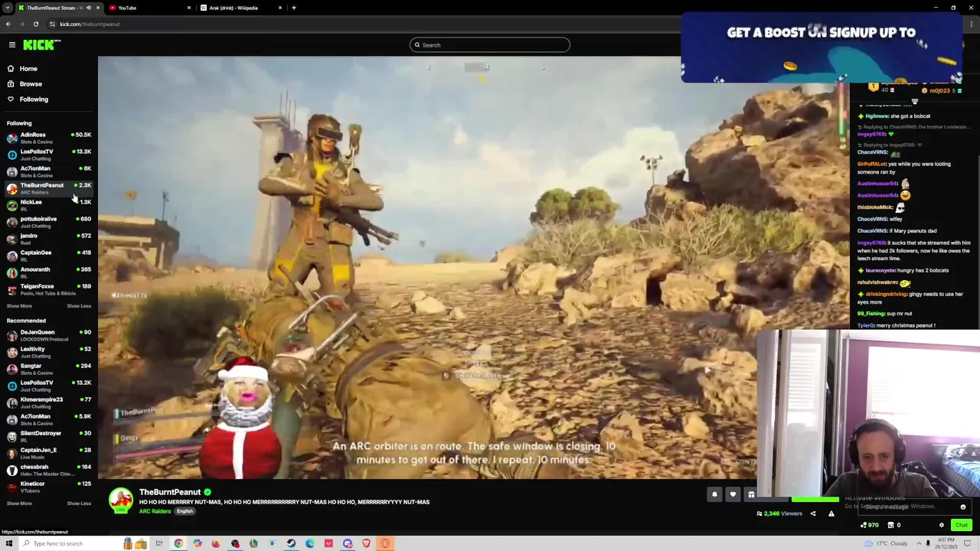Screen dimensions: 980x551
Task: Click the taskbar clock showing 6:07 PM
Action: pos(945,543)
